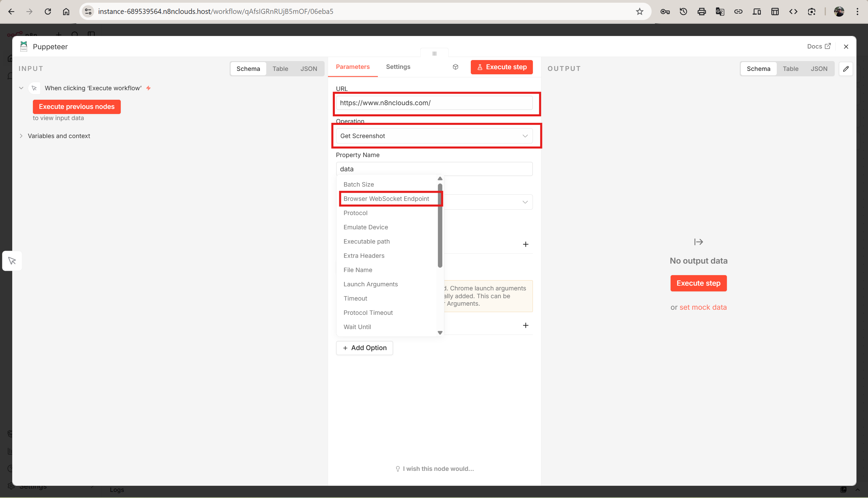Click Execute previous nodes button
The height and width of the screenshot is (498, 868).
tap(77, 107)
